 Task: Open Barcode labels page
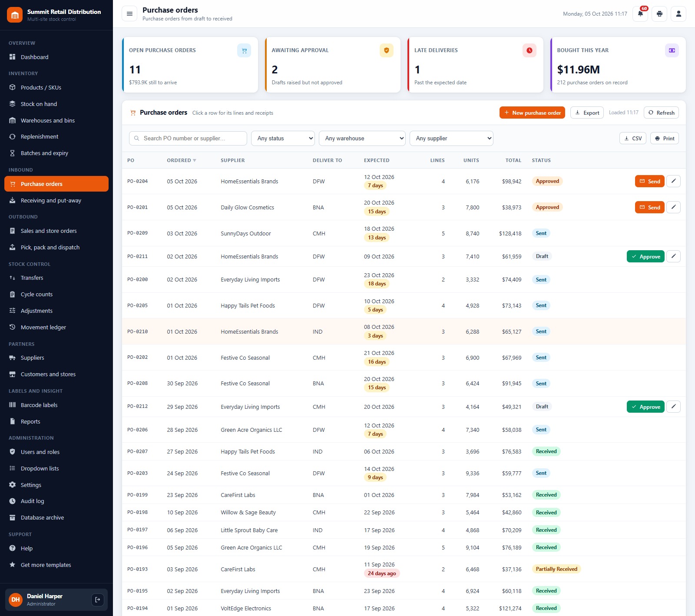click(x=56, y=405)
